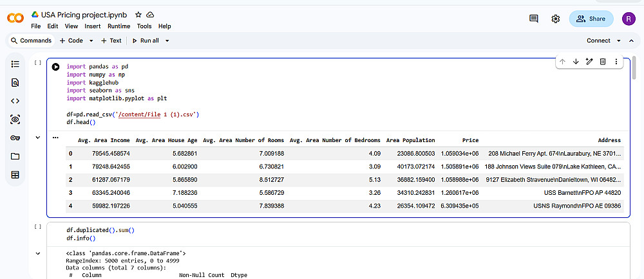This screenshot has height=279, width=644.
Task: Open the settings gear
Action: (556, 19)
